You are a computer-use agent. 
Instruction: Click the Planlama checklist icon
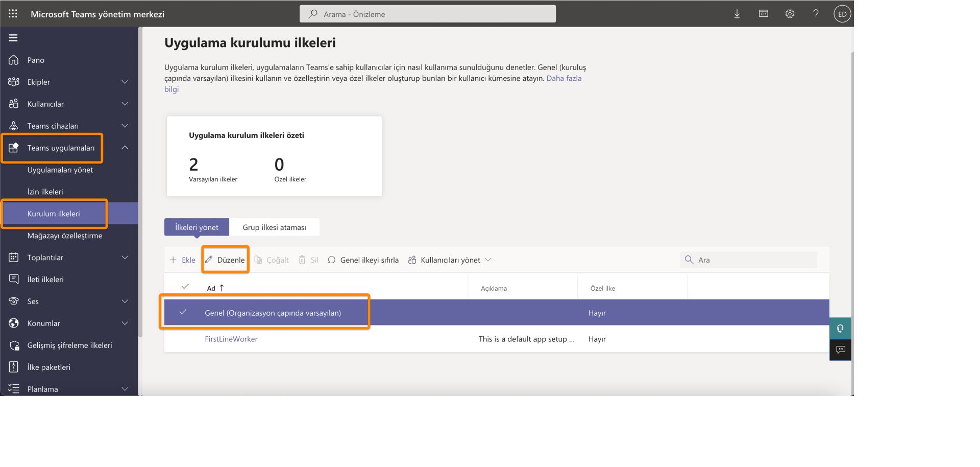[14, 389]
